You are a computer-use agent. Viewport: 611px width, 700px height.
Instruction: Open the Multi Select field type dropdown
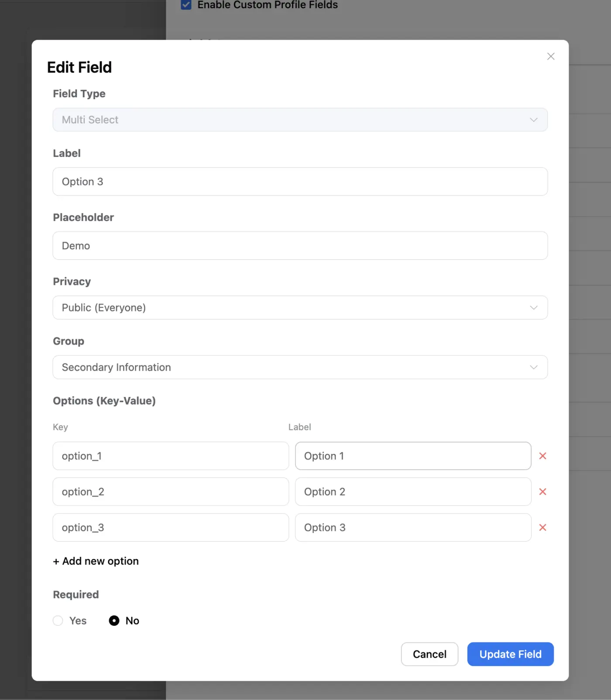pos(300,120)
